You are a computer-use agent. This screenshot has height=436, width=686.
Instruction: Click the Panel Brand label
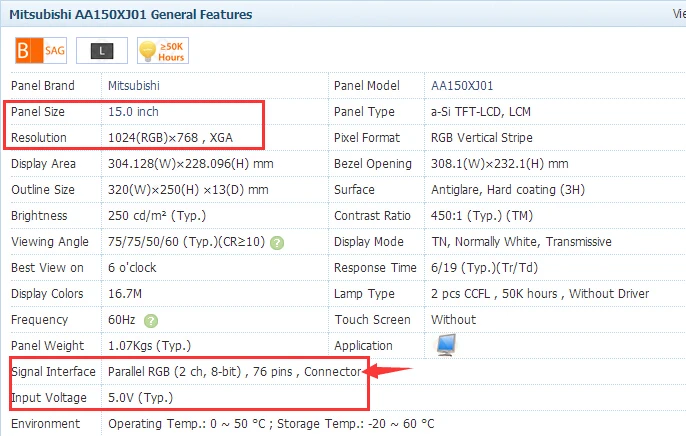pos(43,86)
